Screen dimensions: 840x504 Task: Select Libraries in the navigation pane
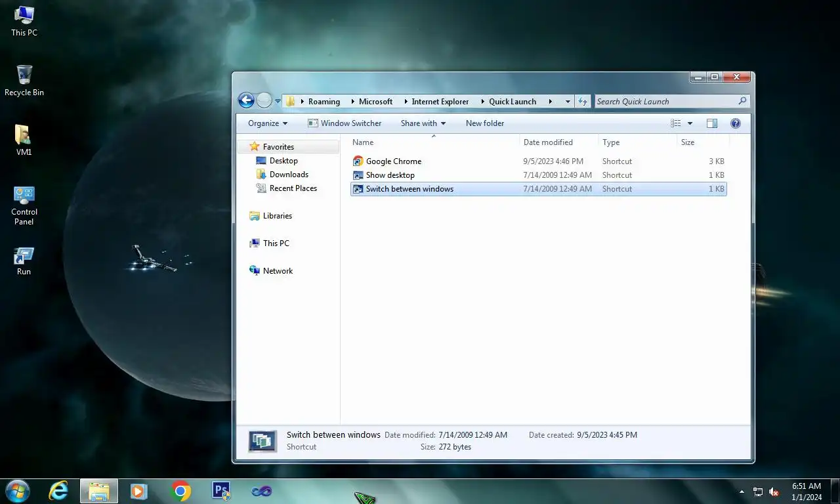pyautogui.click(x=277, y=216)
